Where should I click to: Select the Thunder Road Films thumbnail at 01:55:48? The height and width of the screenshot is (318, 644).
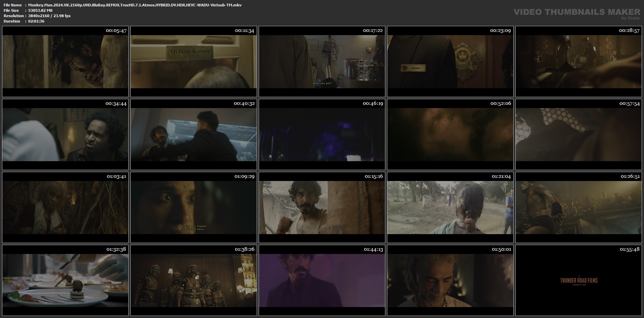tap(578, 280)
